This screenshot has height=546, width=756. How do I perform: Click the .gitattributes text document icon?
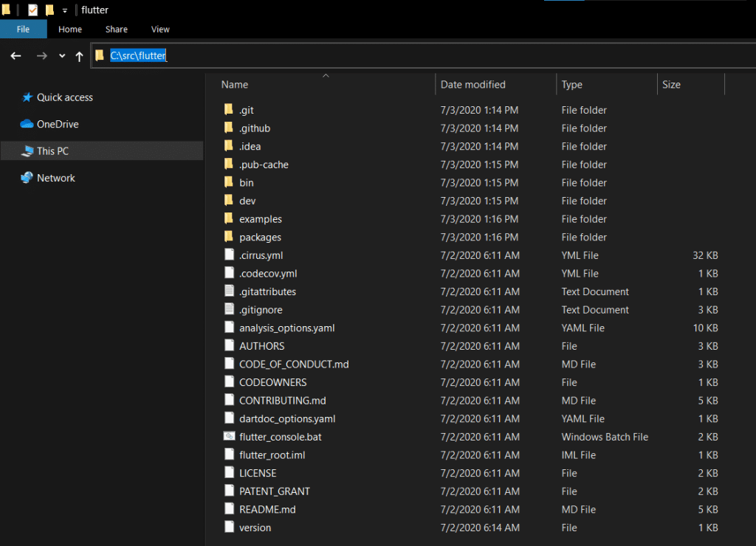(229, 291)
